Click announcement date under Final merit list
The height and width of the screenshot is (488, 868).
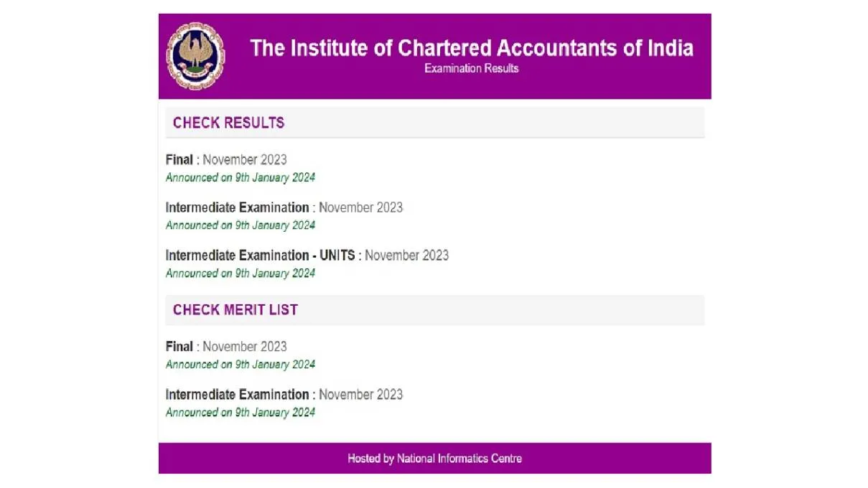click(240, 364)
